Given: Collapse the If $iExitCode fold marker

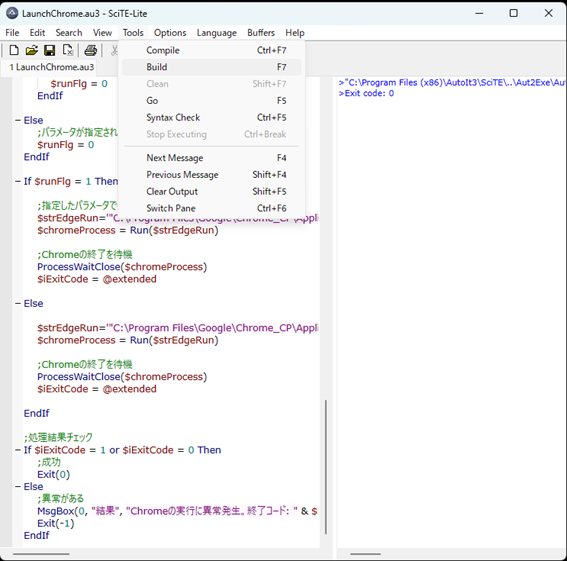Looking at the screenshot, I should coord(18,450).
